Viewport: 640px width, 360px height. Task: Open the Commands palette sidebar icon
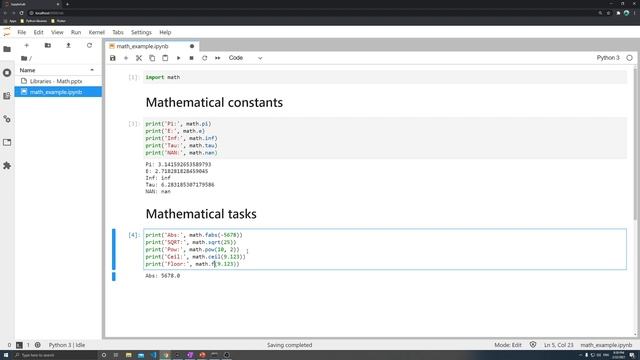tap(7, 96)
